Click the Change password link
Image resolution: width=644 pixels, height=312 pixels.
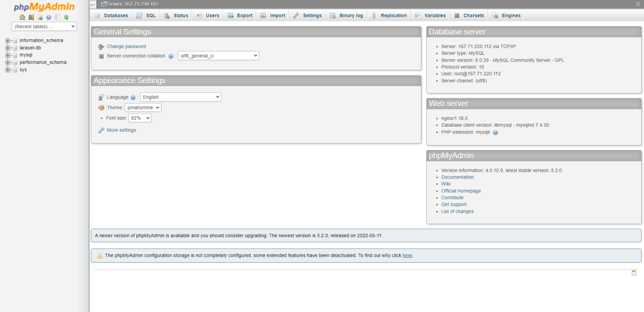point(126,47)
